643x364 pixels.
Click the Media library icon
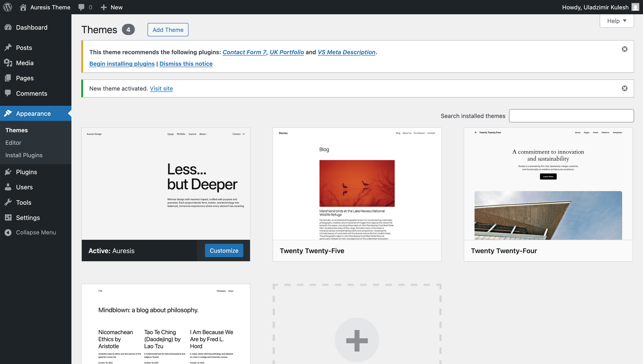(8, 63)
